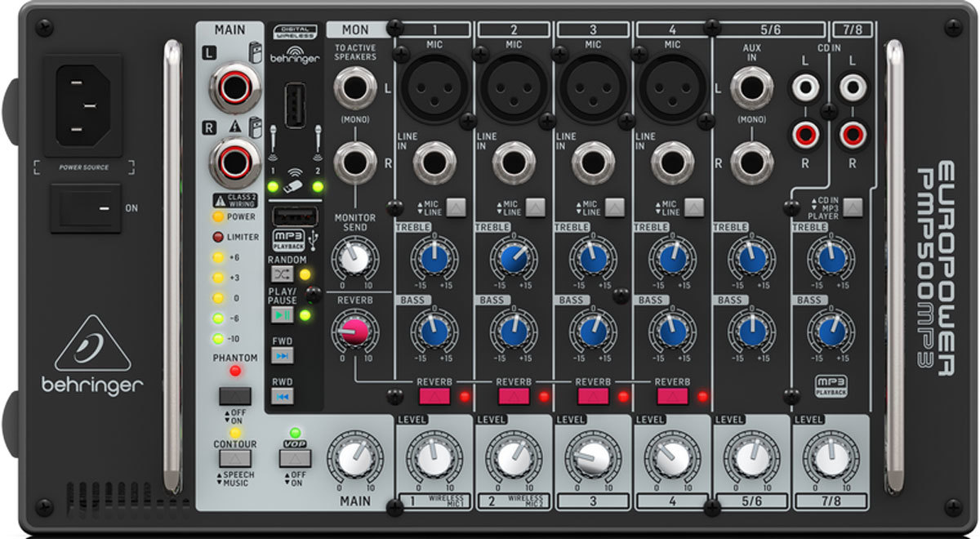Click the pink REVERB knob

click(354, 332)
